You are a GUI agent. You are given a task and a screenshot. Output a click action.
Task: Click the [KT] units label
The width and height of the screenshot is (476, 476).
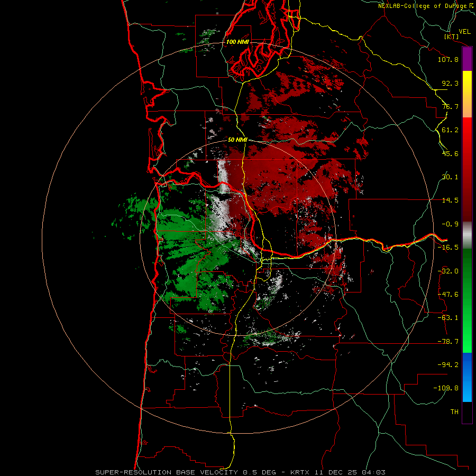[451, 36]
